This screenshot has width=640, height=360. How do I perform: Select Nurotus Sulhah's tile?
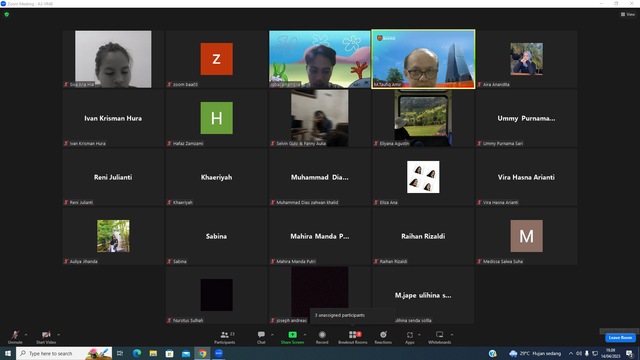click(216, 295)
